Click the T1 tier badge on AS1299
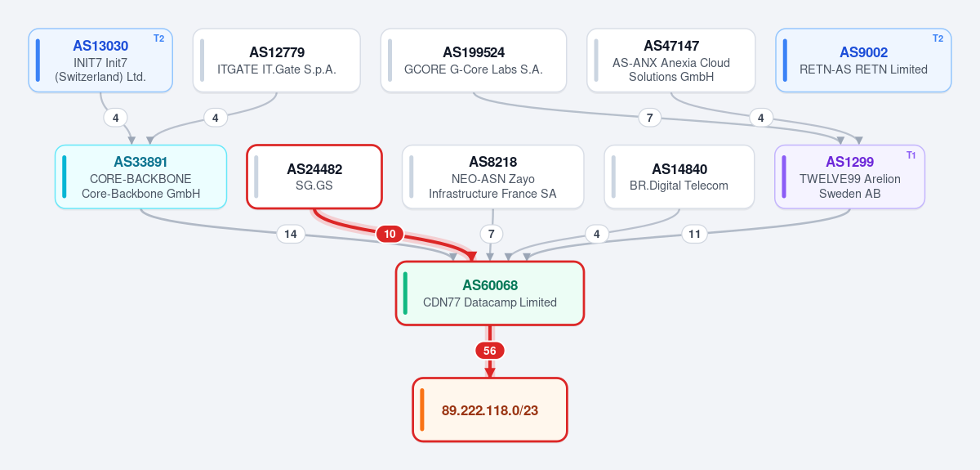Viewport: 980px width, 470px height. [911, 155]
